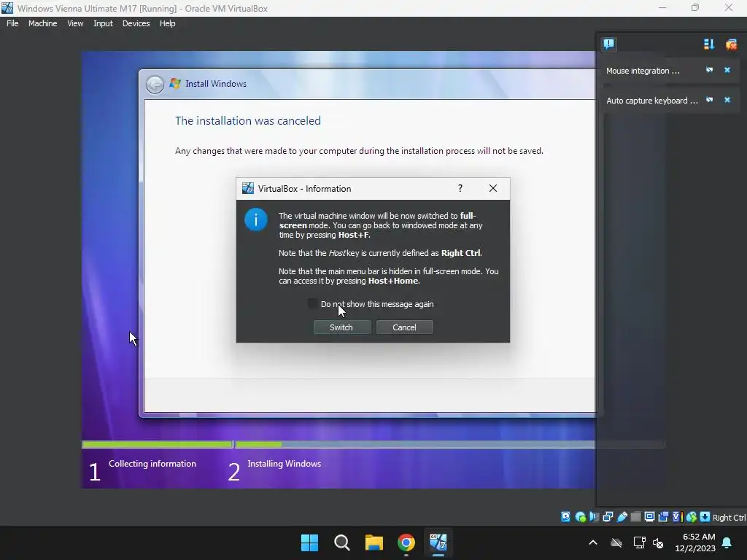Viewport: 747px width, 560px height.
Task: Open the Input menu
Action: click(x=103, y=23)
